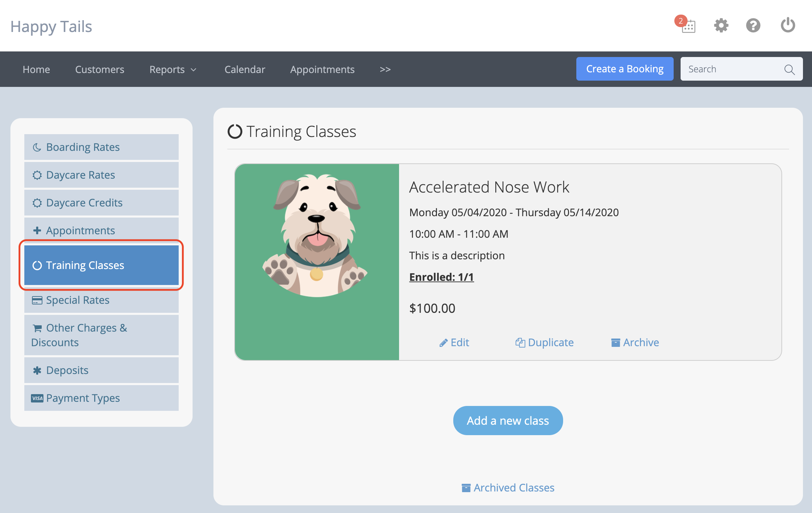
Task: Select Training Classes in the sidebar
Action: 101,265
